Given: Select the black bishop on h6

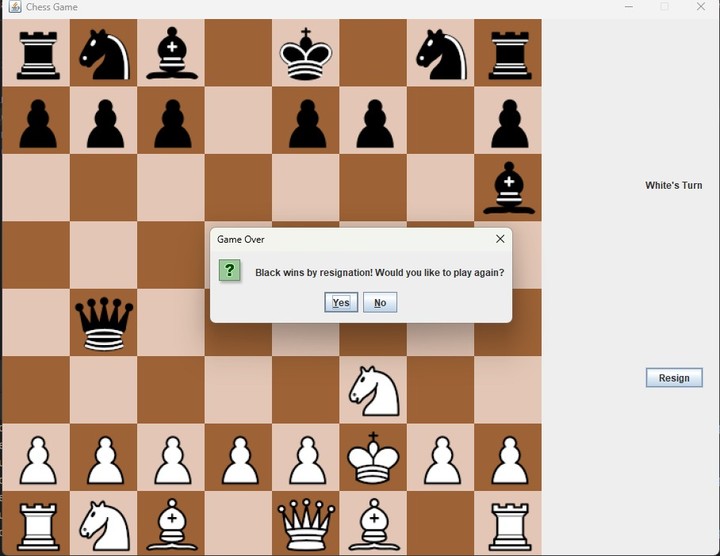Looking at the screenshot, I should click(509, 188).
